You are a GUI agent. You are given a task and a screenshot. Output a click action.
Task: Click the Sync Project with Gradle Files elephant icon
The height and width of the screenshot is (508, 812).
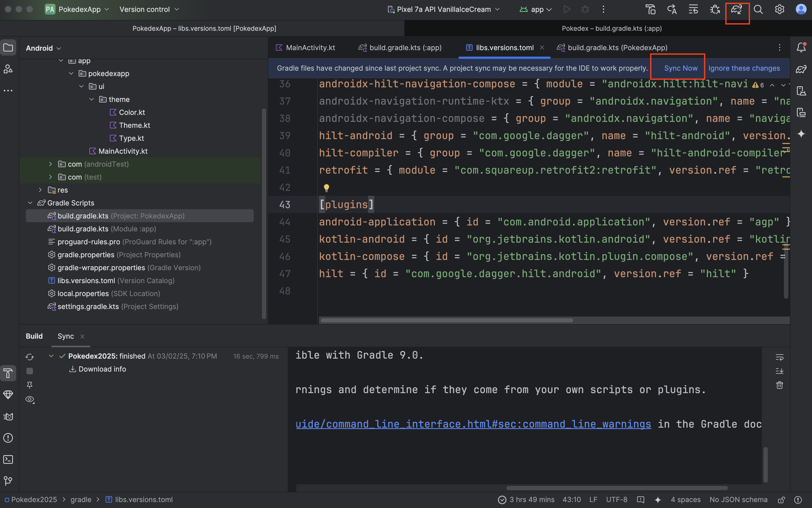[737, 9]
